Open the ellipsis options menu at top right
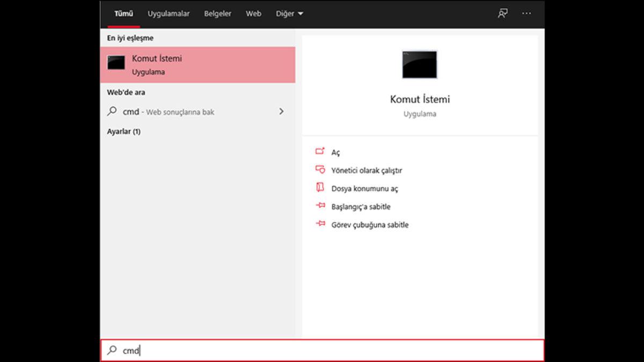This screenshot has height=362, width=644. 526,13
